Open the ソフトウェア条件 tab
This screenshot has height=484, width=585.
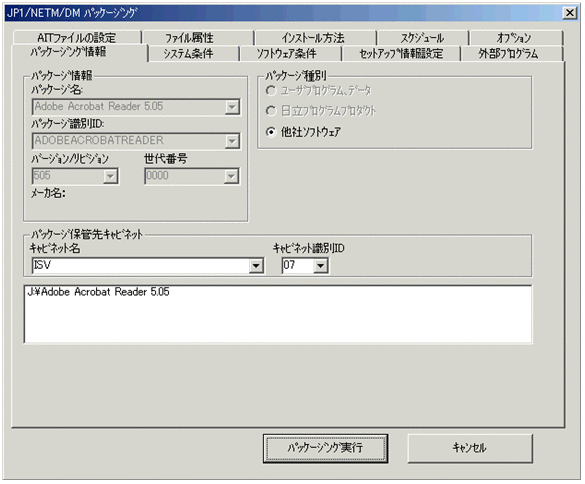290,54
